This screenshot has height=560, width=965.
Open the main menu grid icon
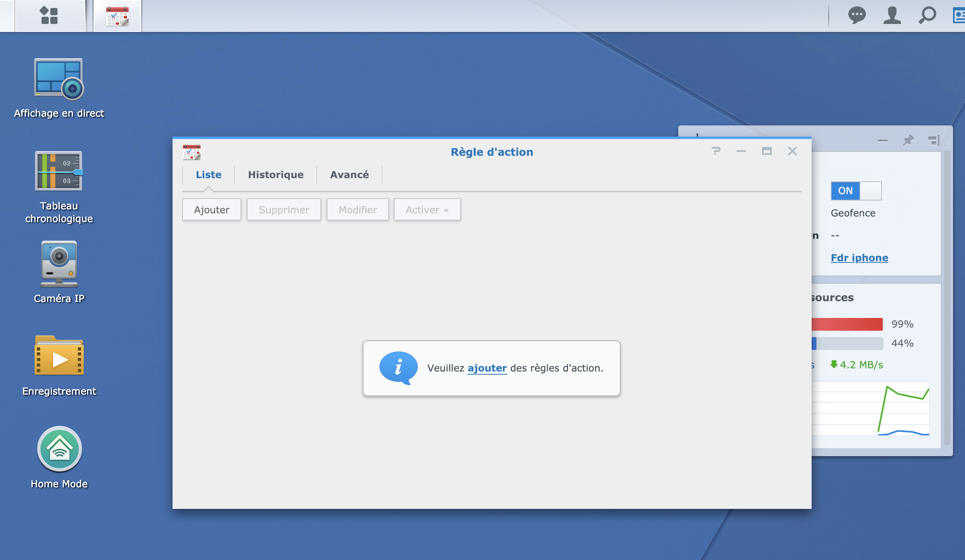[50, 16]
